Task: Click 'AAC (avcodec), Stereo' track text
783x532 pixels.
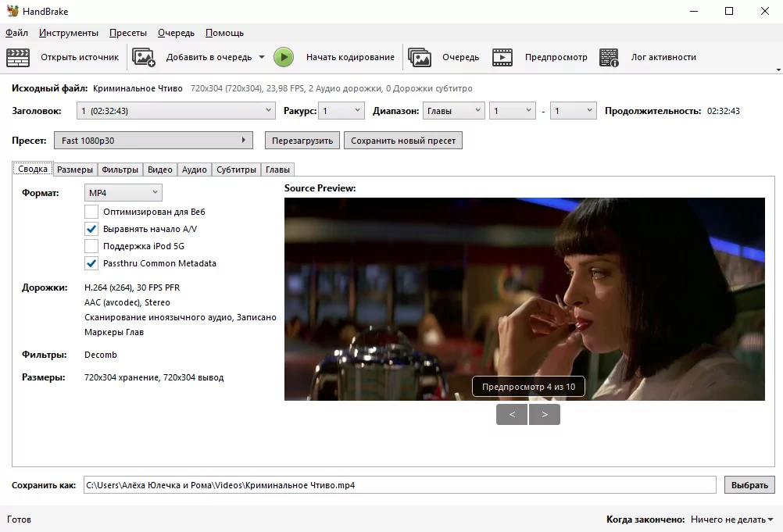Action: point(127,302)
